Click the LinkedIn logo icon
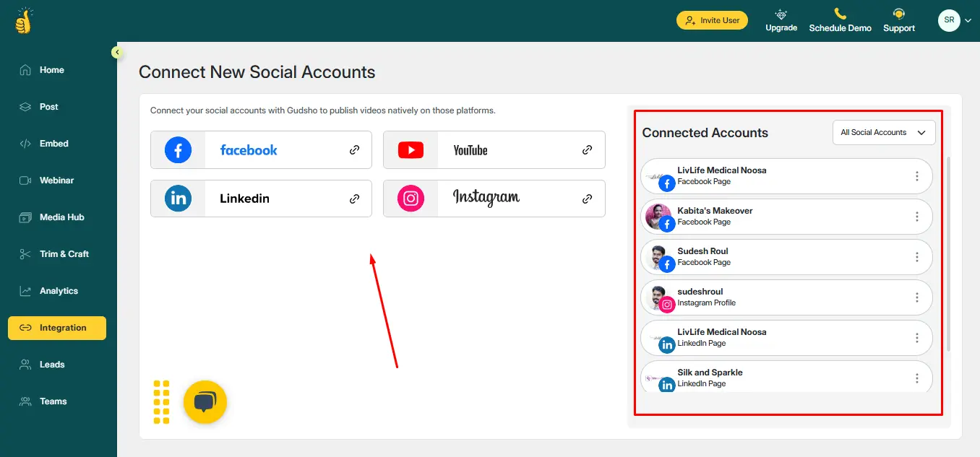This screenshot has height=457, width=980. click(178, 199)
